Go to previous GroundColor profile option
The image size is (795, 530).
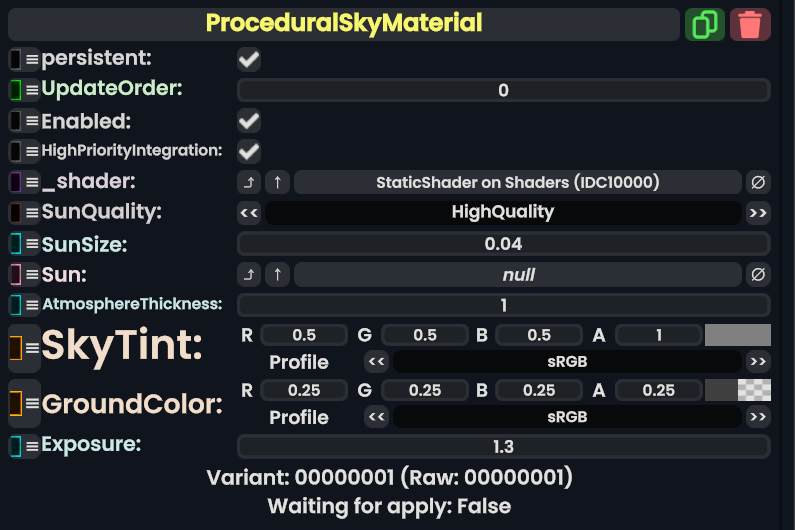click(376, 416)
